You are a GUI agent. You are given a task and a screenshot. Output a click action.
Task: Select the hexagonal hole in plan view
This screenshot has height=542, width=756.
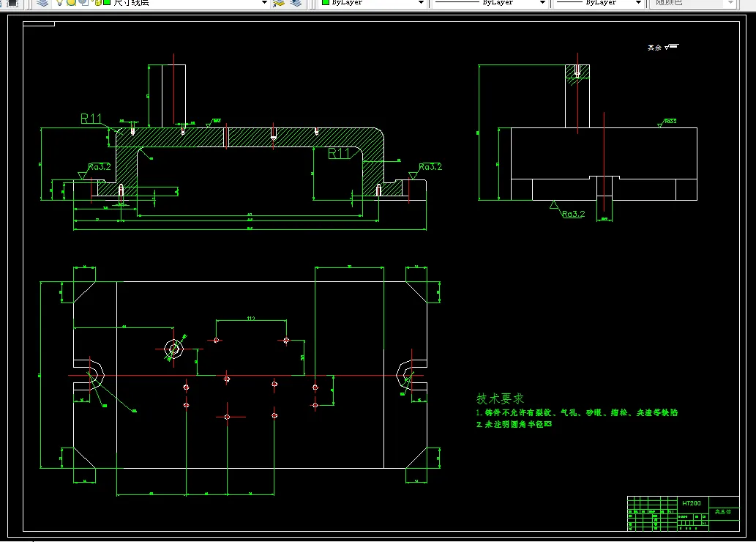pyautogui.click(x=174, y=349)
